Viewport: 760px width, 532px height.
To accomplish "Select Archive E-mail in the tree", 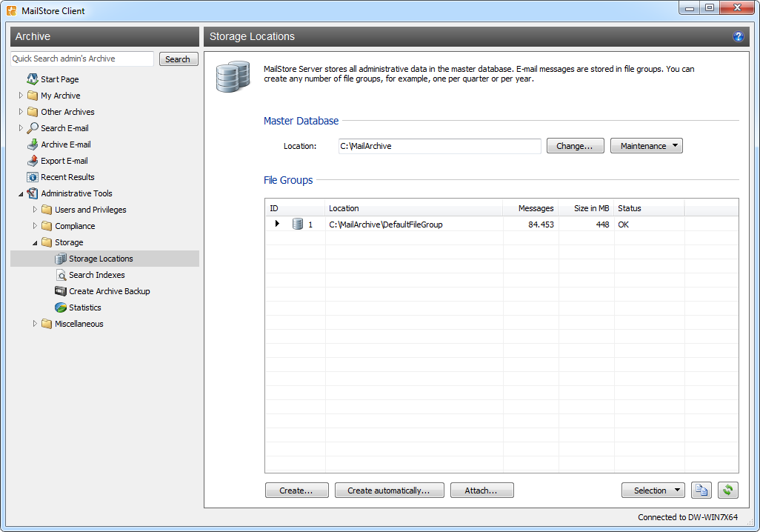I will tap(66, 144).
